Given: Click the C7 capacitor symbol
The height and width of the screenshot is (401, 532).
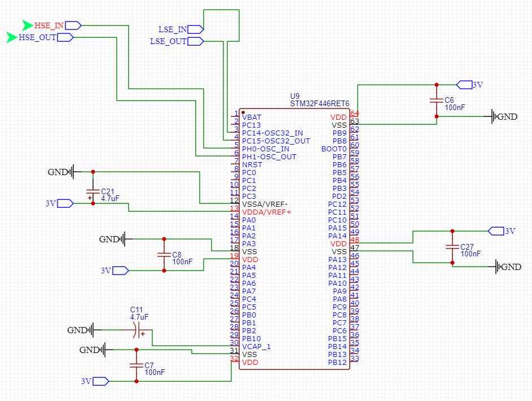Looking at the screenshot, I should tap(136, 365).
